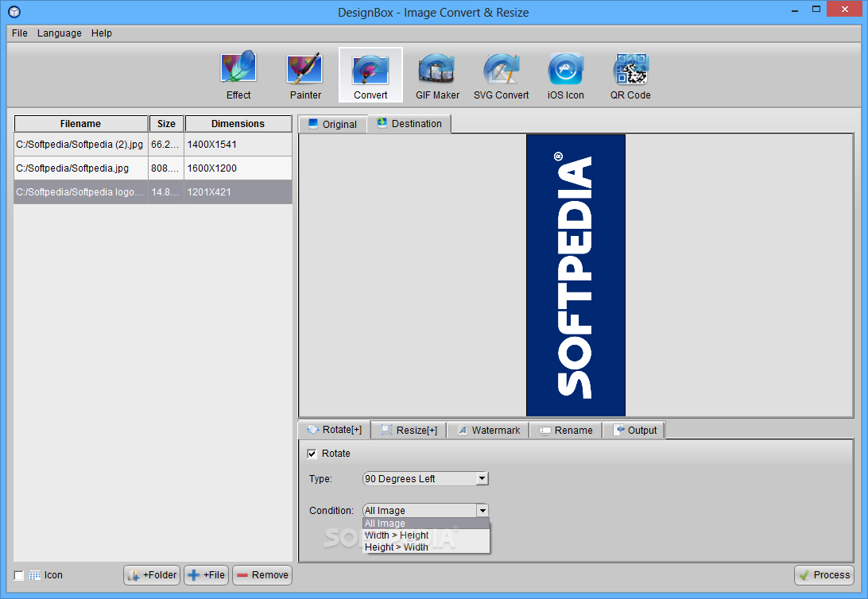
Task: Open the Rename settings tab
Action: click(x=566, y=431)
